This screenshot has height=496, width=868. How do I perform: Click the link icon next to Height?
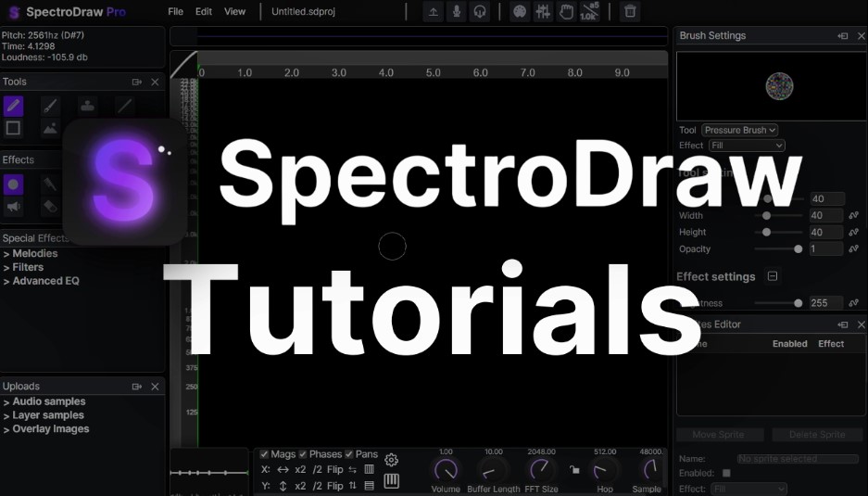853,232
